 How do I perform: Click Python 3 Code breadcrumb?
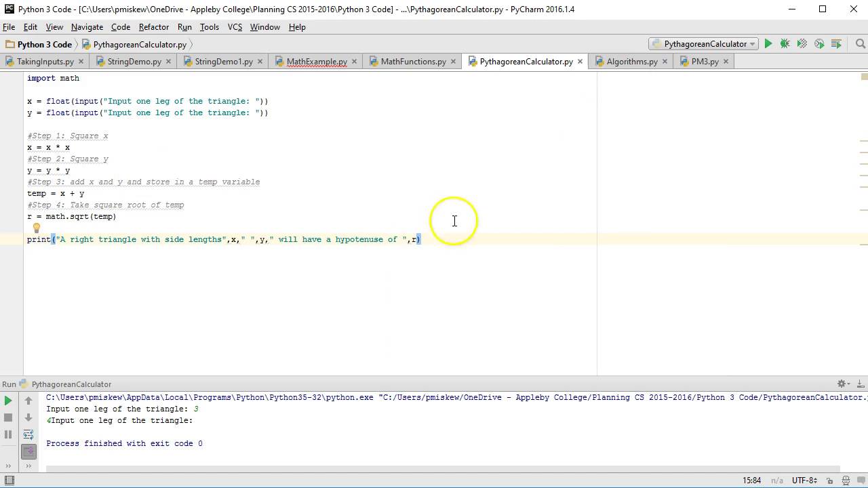coord(39,45)
